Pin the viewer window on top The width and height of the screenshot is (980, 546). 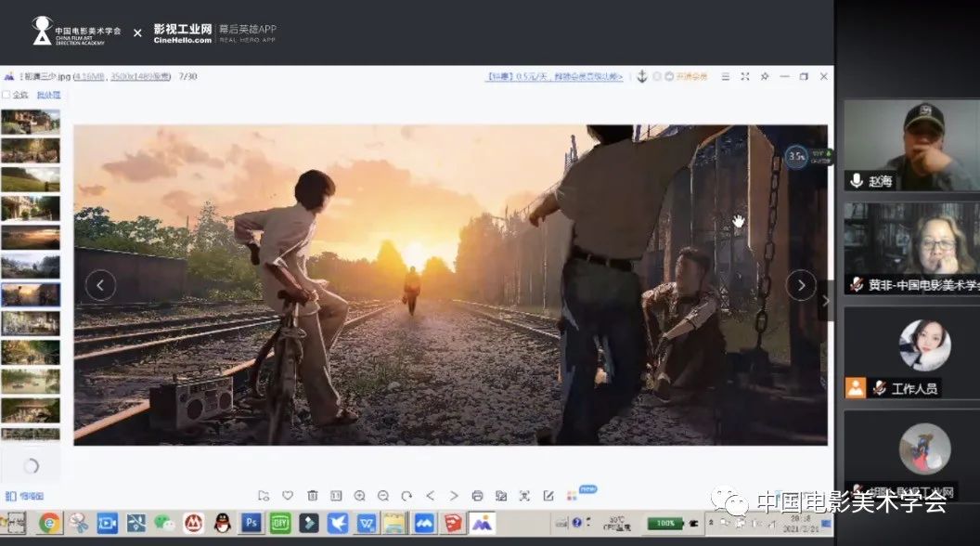765,76
